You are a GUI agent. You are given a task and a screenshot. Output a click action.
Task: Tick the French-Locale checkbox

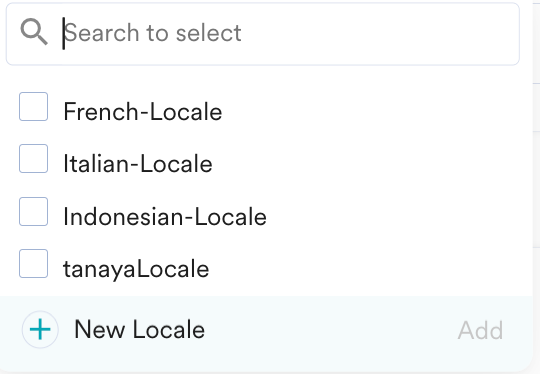(x=33, y=106)
